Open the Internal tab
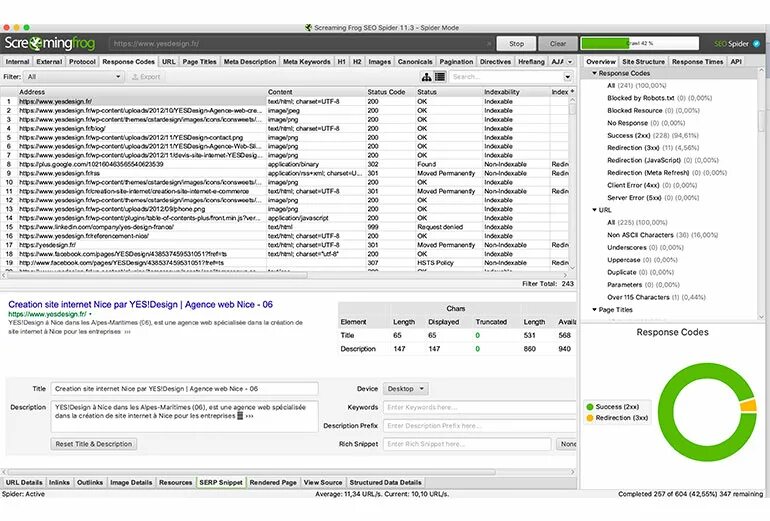The width and height of the screenshot is (770, 521). 18,62
